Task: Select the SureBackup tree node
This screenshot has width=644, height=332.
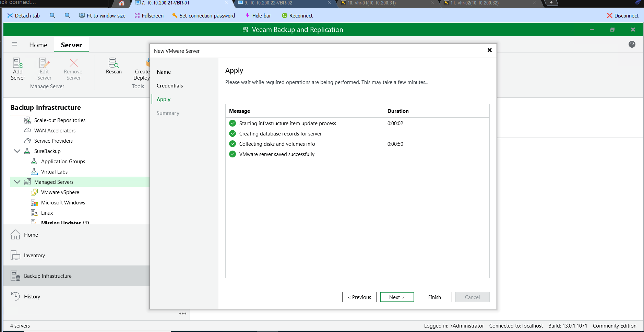Action: (x=47, y=151)
